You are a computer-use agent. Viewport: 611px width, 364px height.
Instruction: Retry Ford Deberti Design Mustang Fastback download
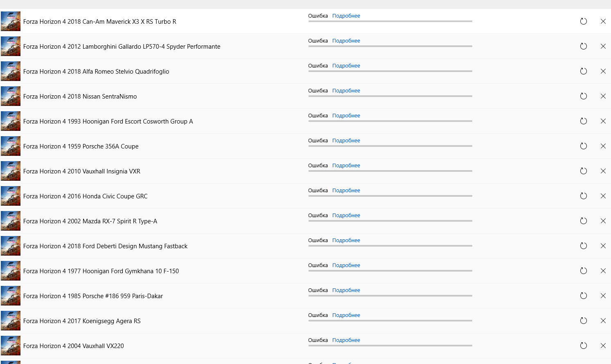(584, 246)
